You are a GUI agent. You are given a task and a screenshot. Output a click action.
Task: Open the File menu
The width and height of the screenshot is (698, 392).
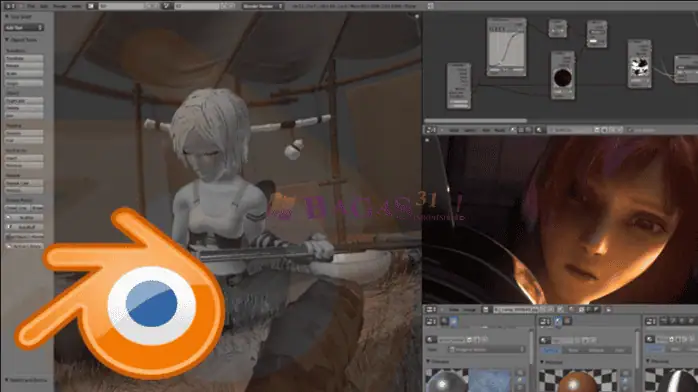tap(31, 6)
